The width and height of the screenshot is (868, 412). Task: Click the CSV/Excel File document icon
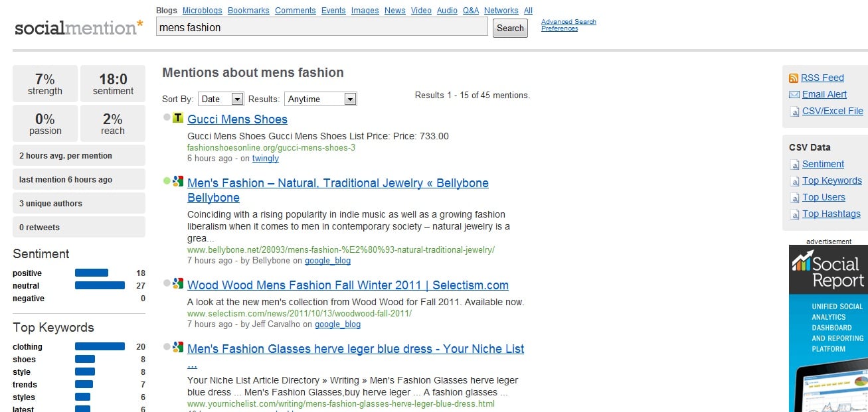tap(794, 111)
